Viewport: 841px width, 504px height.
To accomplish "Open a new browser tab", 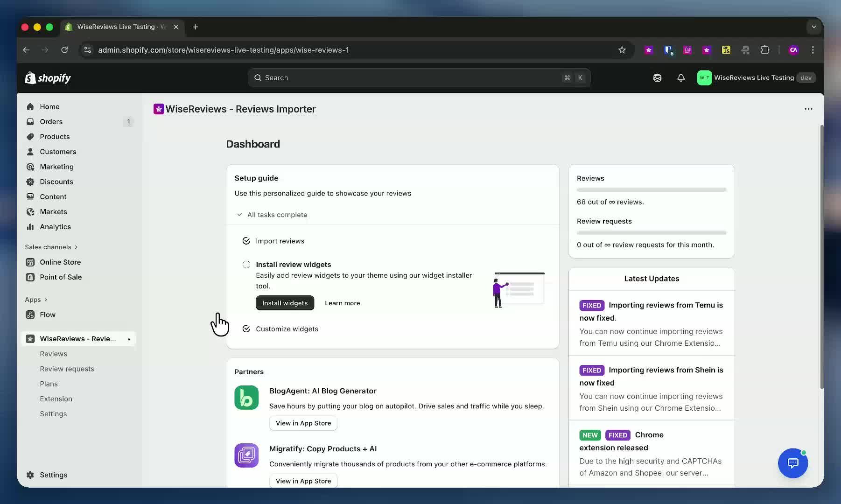I will [195, 27].
